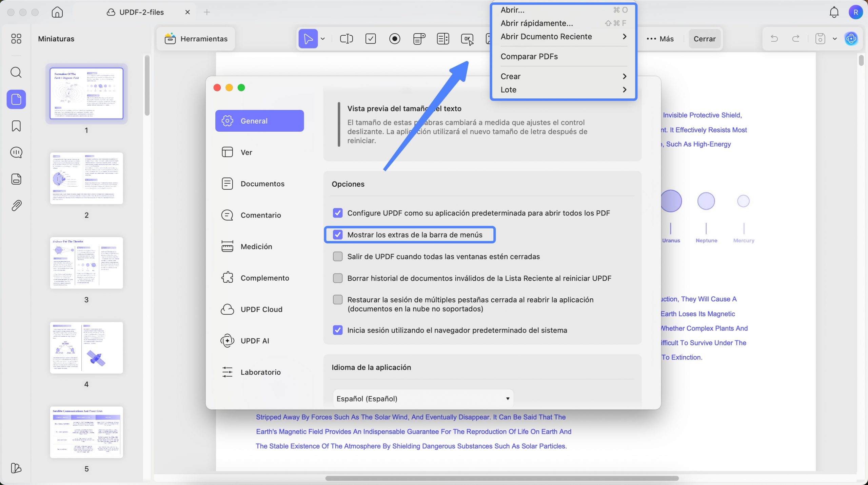Select the thumbnails page icon in left sidebar
The height and width of the screenshot is (485, 868).
click(16, 99)
